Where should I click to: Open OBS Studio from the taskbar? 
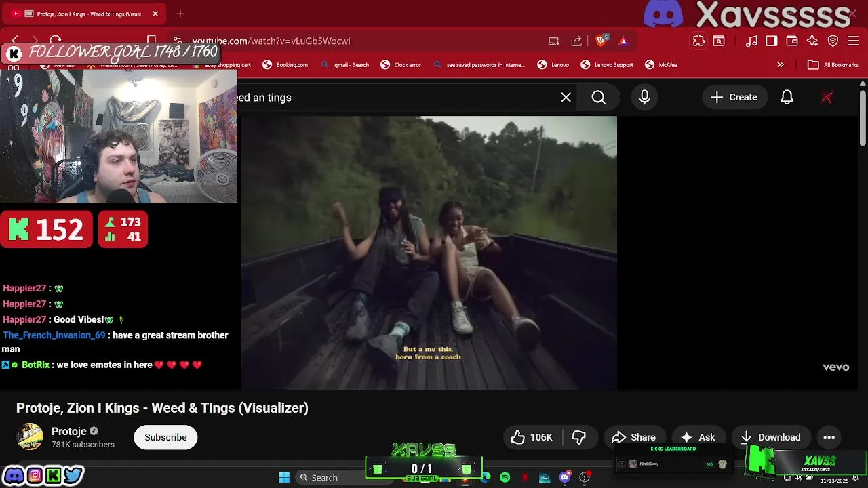click(x=585, y=478)
